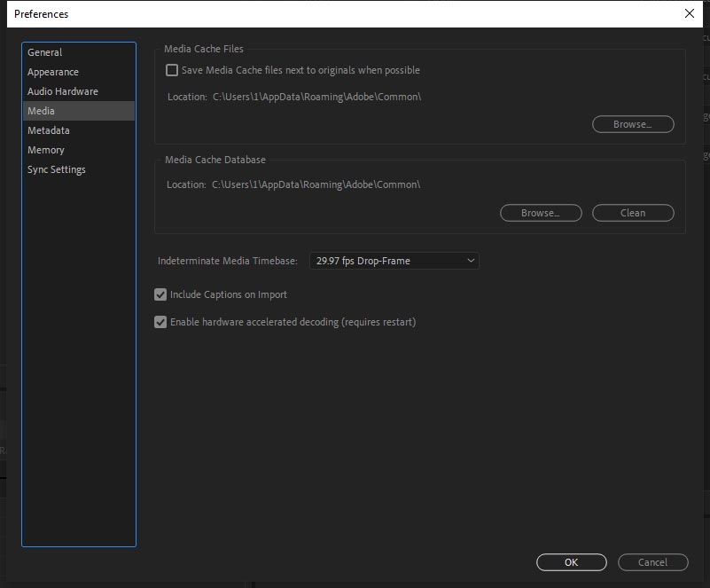Open Metadata preferences
The width and height of the screenshot is (710, 588).
[x=49, y=130]
